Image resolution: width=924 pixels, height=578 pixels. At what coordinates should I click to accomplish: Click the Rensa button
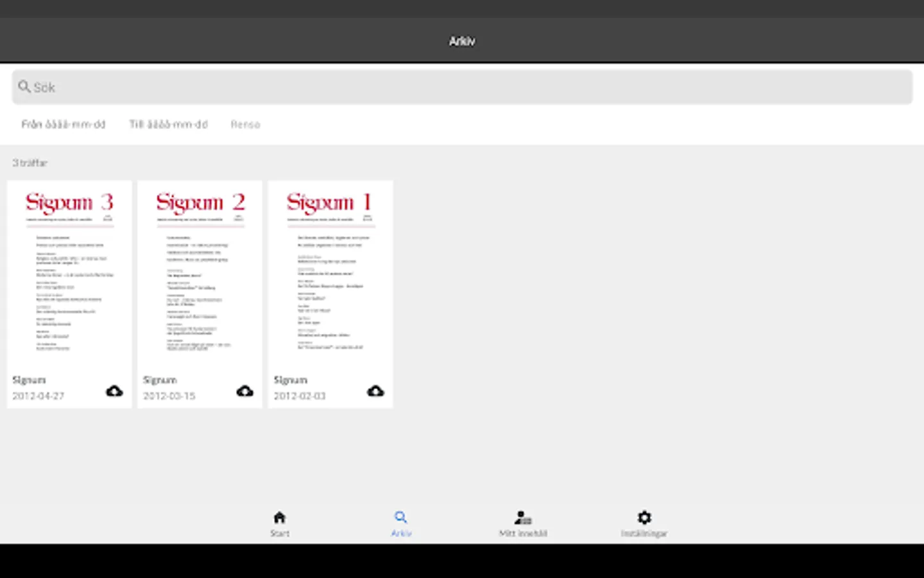click(245, 125)
